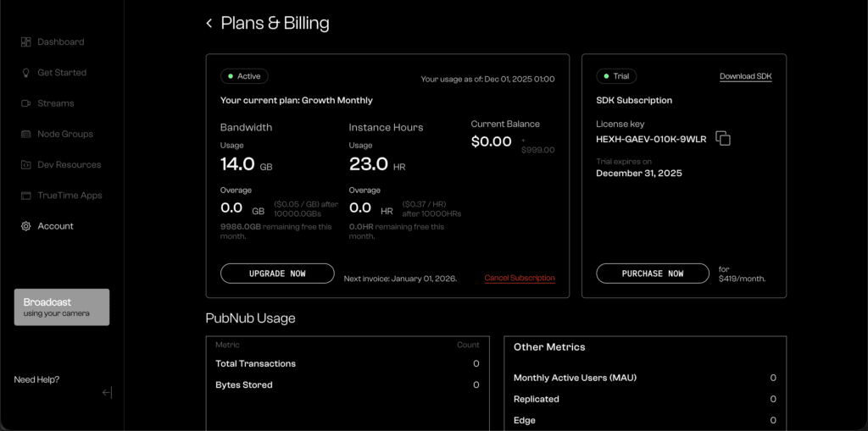Click the Cancel Subscription link
Viewport: 868px width, 431px height.
tap(520, 278)
